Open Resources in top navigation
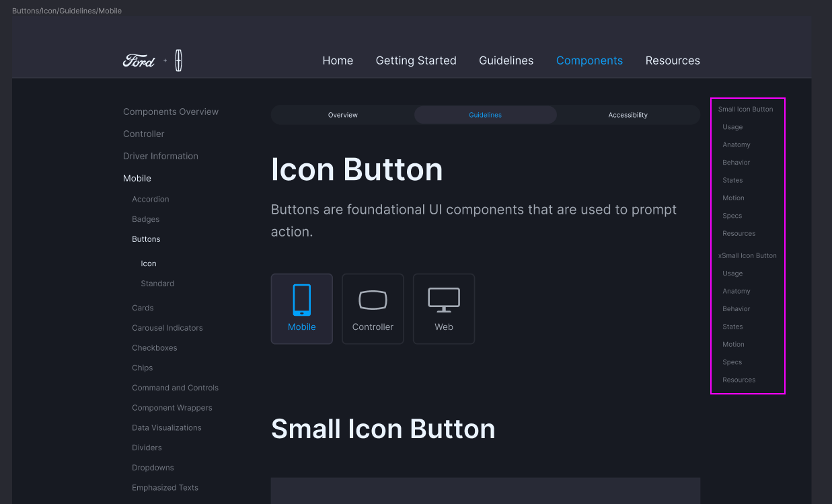Screen dimensions: 832x504 (673, 60)
